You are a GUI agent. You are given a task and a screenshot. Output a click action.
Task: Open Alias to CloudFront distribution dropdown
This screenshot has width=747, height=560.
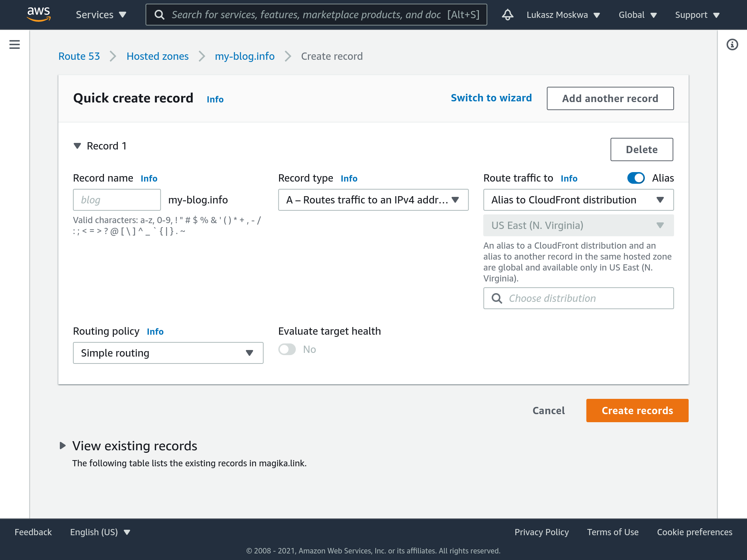tap(578, 200)
